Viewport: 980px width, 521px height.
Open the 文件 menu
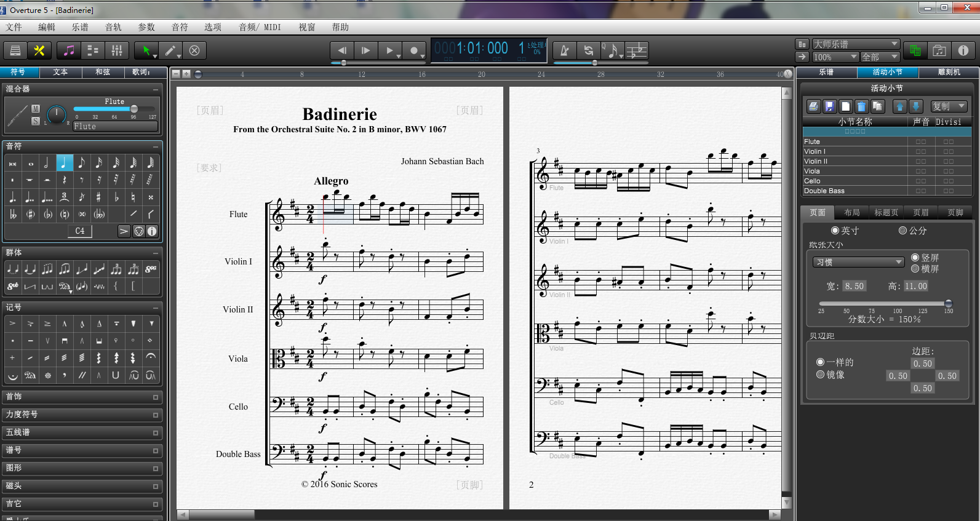tap(14, 27)
